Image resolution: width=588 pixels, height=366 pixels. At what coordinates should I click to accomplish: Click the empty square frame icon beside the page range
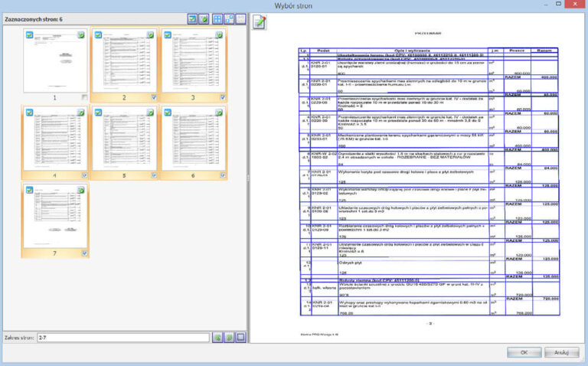[x=240, y=338]
